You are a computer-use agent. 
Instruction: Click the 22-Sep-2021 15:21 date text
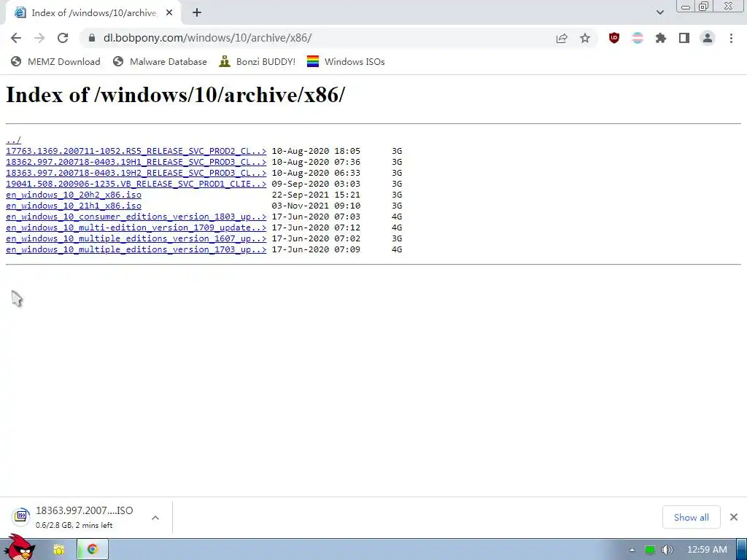pos(316,195)
